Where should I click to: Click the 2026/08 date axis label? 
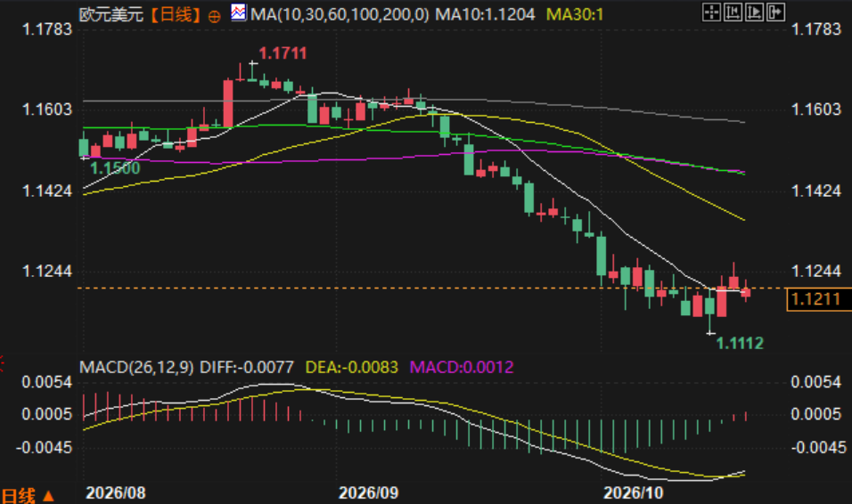[x=116, y=493]
